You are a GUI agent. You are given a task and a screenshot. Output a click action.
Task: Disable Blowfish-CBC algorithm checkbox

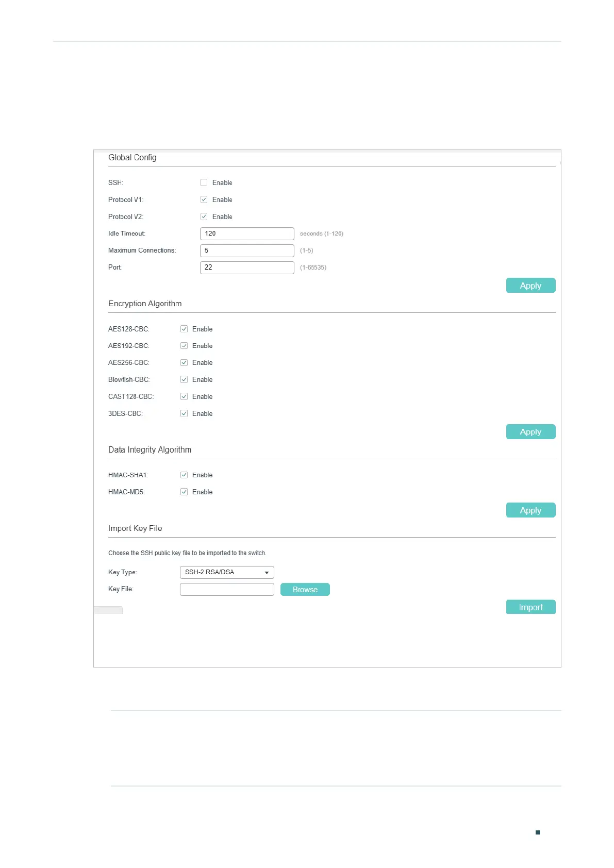184,380
